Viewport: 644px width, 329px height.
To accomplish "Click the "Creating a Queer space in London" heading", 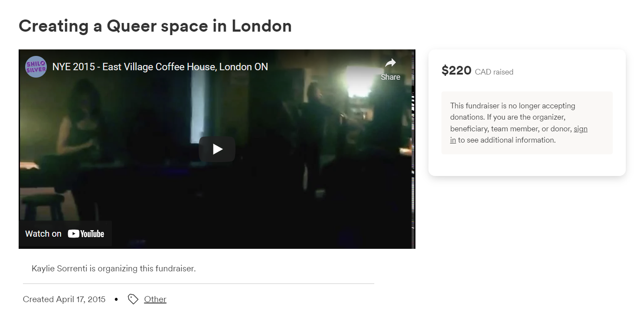I will click(155, 26).
